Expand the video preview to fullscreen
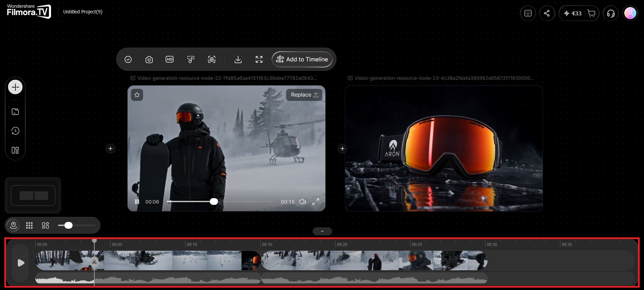The height and width of the screenshot is (290, 644). click(x=316, y=201)
